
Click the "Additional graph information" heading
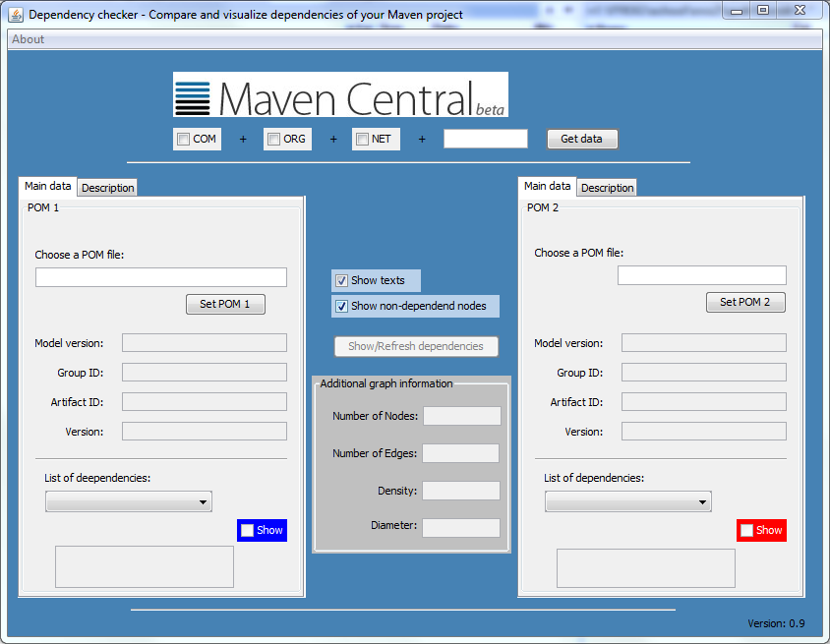(x=386, y=383)
